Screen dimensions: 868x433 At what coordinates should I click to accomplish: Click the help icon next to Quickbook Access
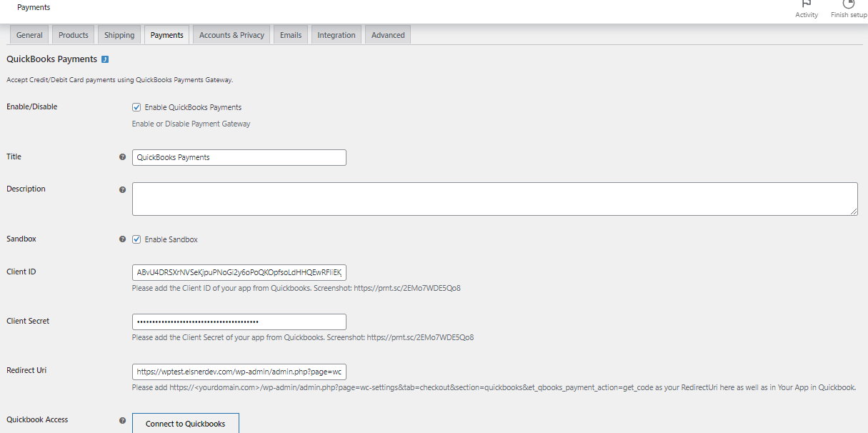122,421
